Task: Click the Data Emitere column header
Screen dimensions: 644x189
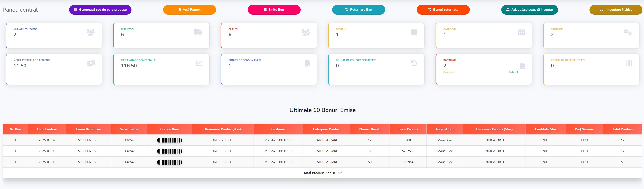Action: pyautogui.click(x=47, y=129)
